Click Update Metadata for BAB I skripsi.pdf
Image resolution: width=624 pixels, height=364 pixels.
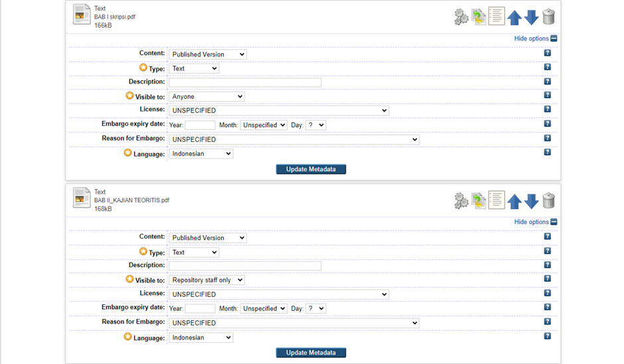tap(311, 169)
